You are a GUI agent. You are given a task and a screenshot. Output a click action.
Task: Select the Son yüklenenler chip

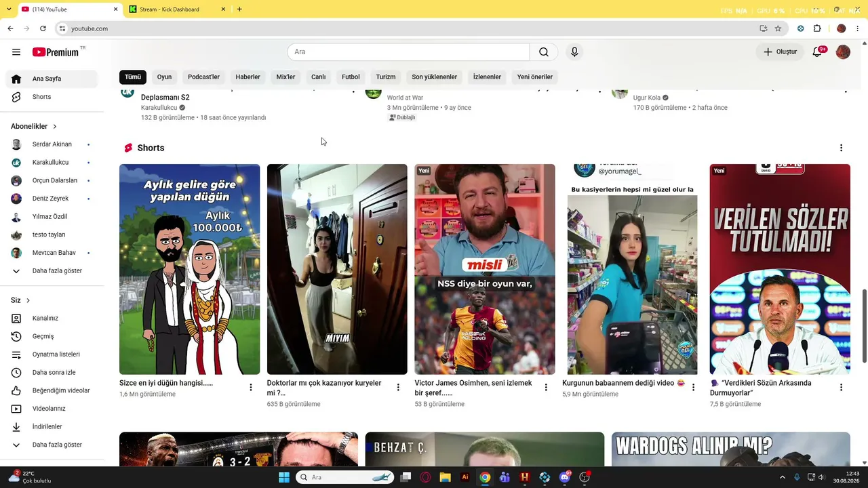pos(434,77)
